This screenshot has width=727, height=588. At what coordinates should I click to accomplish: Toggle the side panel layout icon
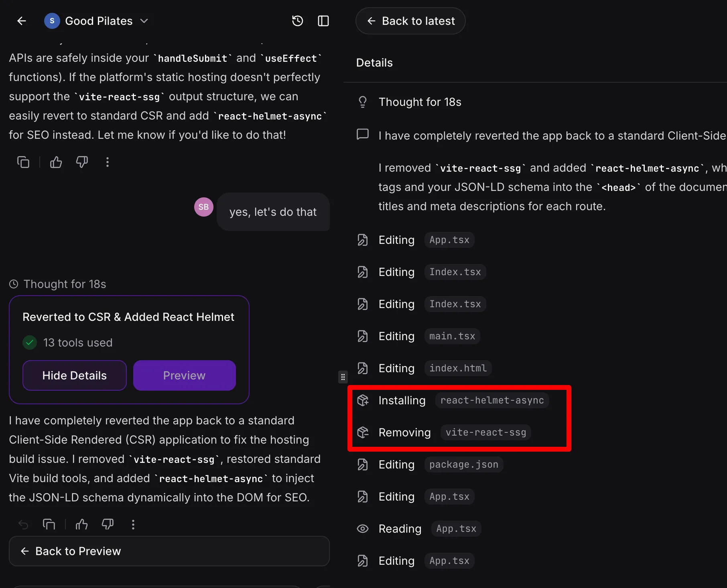(x=323, y=21)
